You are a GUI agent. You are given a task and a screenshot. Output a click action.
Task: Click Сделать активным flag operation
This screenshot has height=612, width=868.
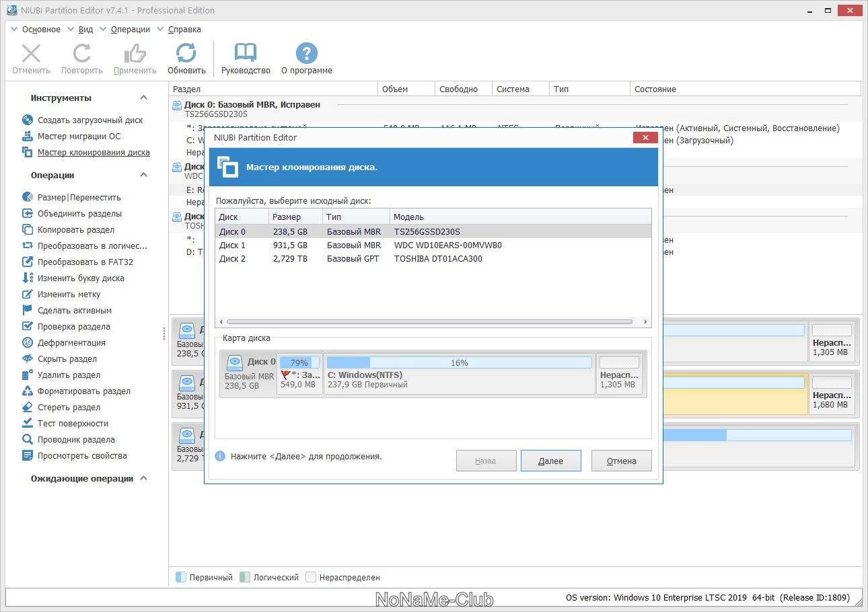pos(75,311)
